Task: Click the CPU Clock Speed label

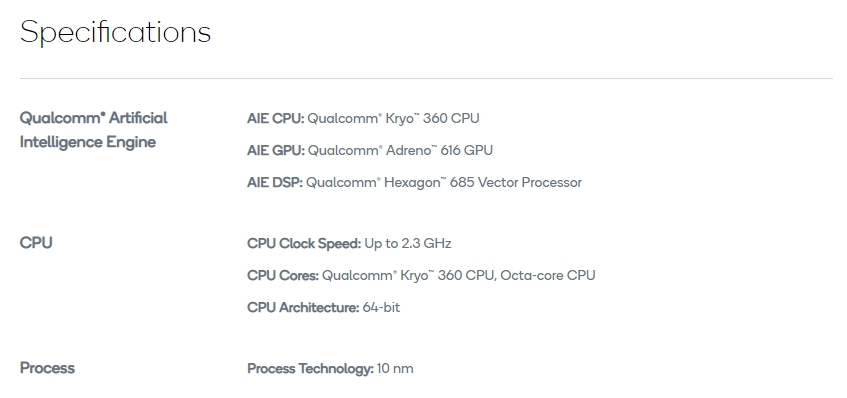Action: click(304, 244)
